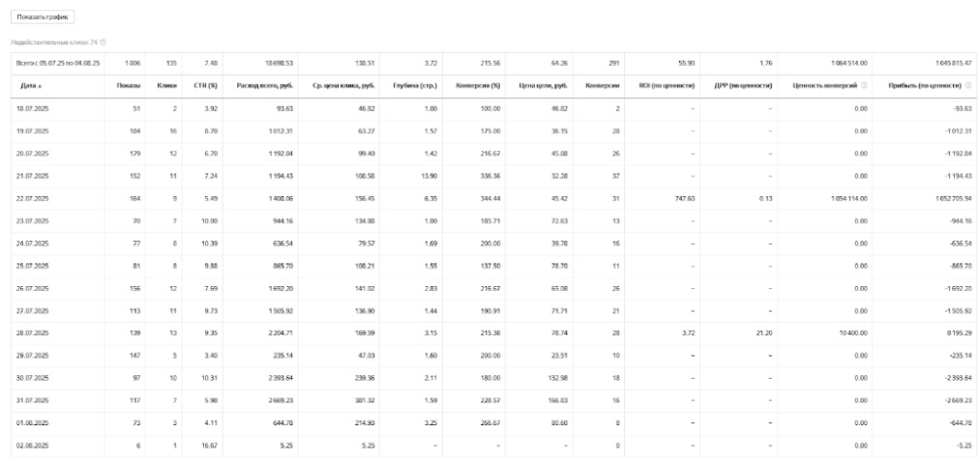The width and height of the screenshot is (980, 462).
Task: Sort by CTR (%) column header
Action: (205, 85)
